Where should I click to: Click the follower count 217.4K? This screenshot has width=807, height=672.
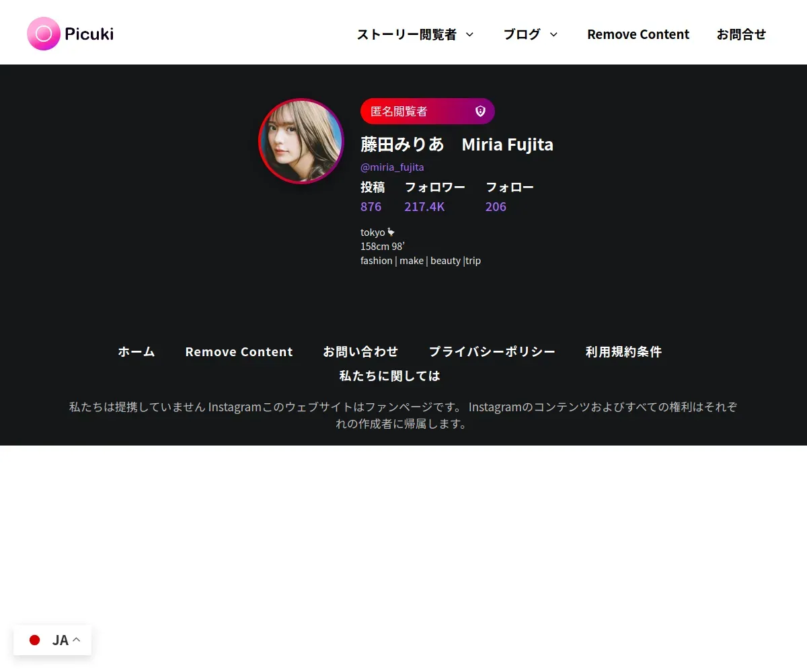[424, 206]
